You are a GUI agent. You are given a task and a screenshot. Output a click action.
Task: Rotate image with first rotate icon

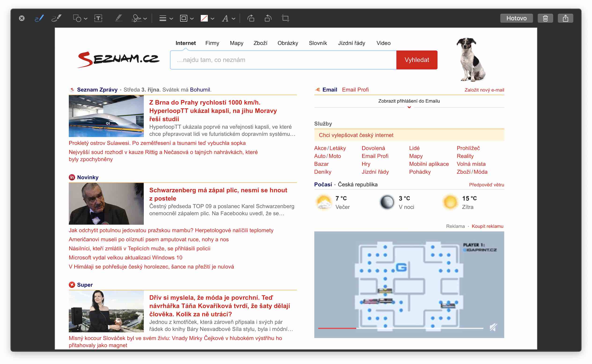[251, 18]
